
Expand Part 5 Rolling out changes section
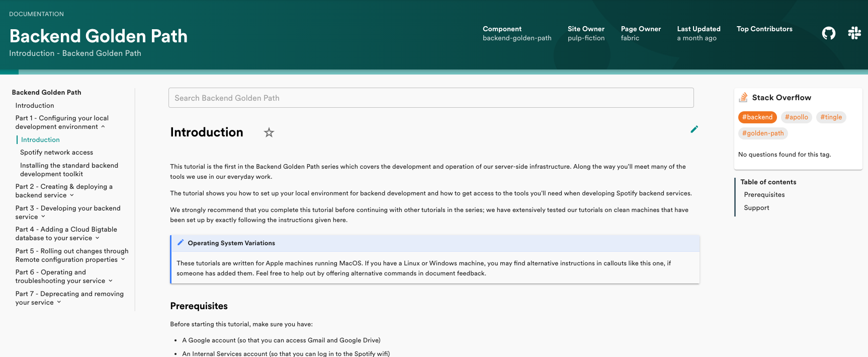pyautogui.click(x=123, y=260)
